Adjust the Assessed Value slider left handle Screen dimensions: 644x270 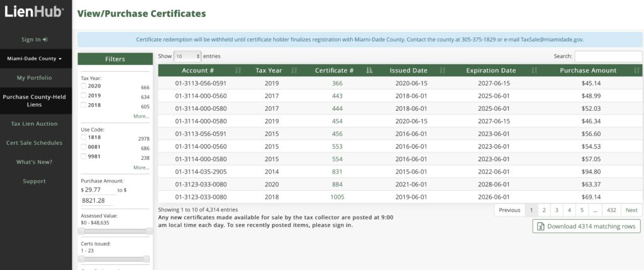click(81, 232)
